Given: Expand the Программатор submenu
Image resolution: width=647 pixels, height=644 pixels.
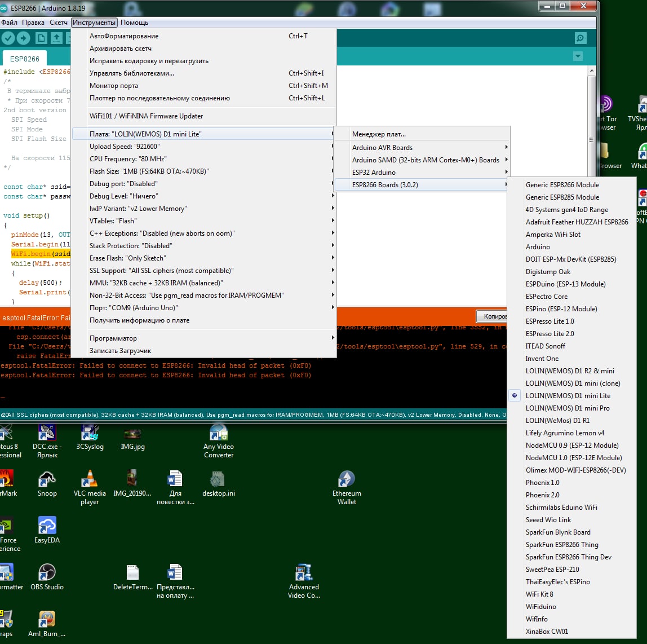Looking at the screenshot, I should (204, 338).
